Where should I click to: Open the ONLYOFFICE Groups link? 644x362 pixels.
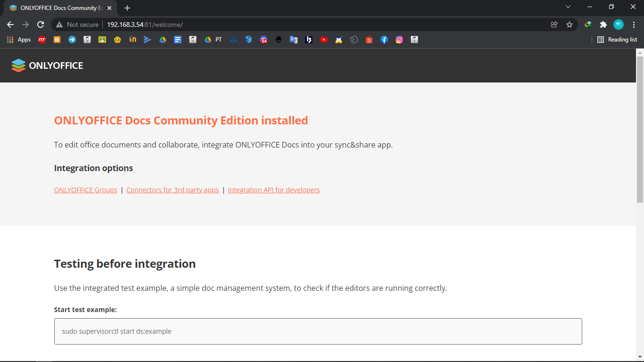coord(86,190)
